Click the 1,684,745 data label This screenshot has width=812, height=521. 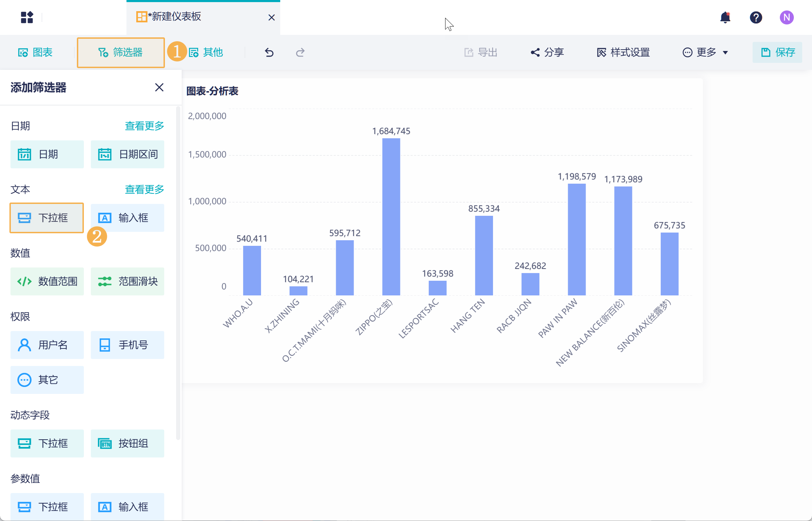(x=391, y=131)
